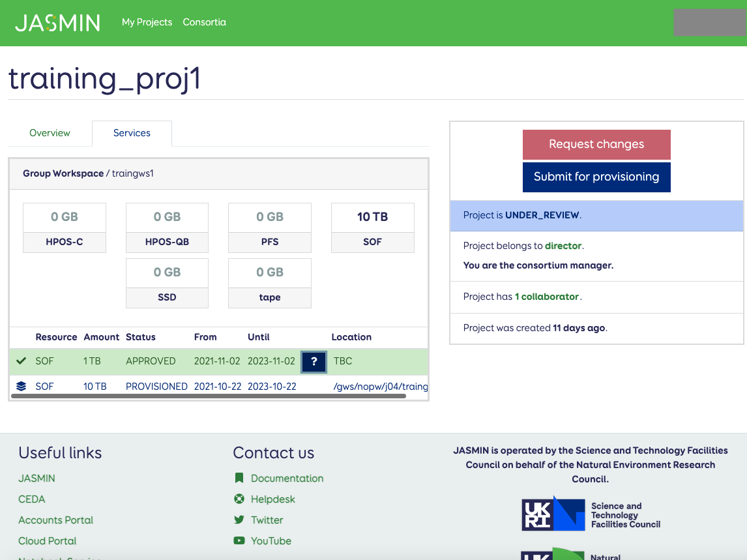The image size is (747, 560).
Task: Click the YouTube play icon
Action: pos(239,541)
